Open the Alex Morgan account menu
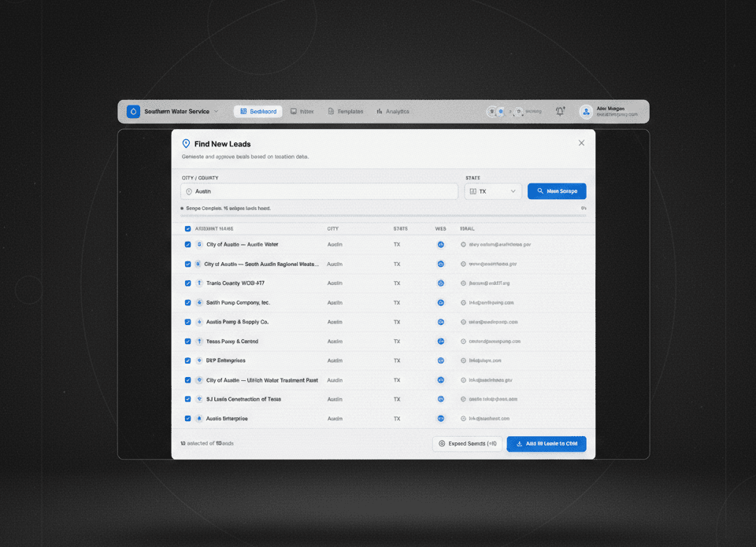This screenshot has width=756, height=547. pos(610,111)
